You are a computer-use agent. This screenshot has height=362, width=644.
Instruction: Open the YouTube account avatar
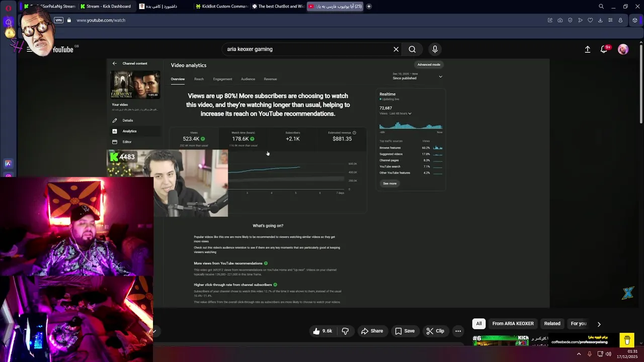[x=623, y=49]
